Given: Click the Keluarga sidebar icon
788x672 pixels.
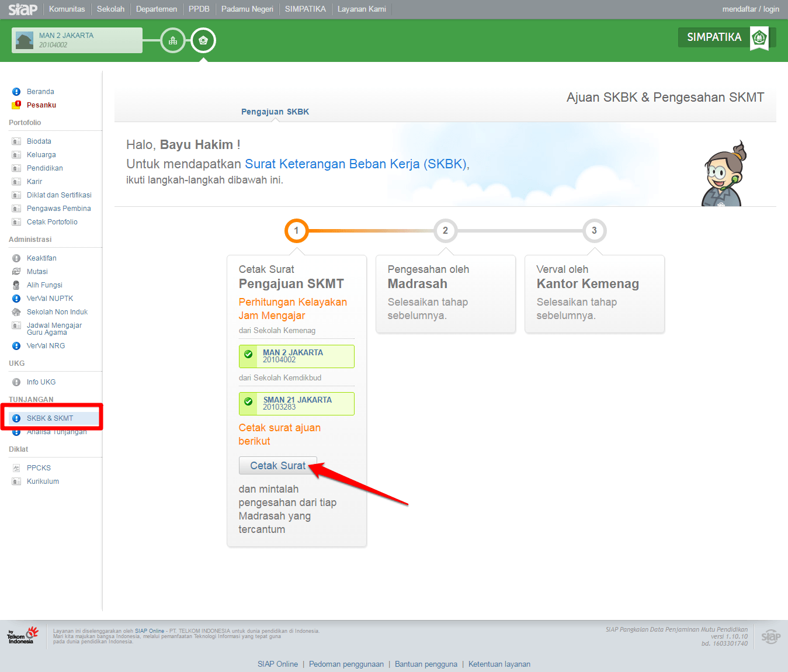Looking at the screenshot, I should click(x=16, y=155).
